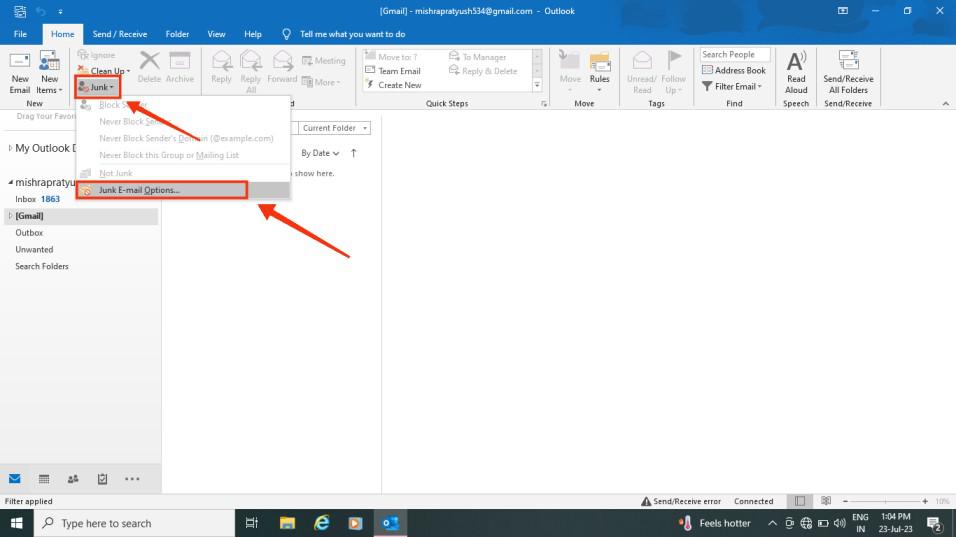Show hidden tray icons chevron
Image resolution: width=956 pixels, height=537 pixels.
click(772, 523)
